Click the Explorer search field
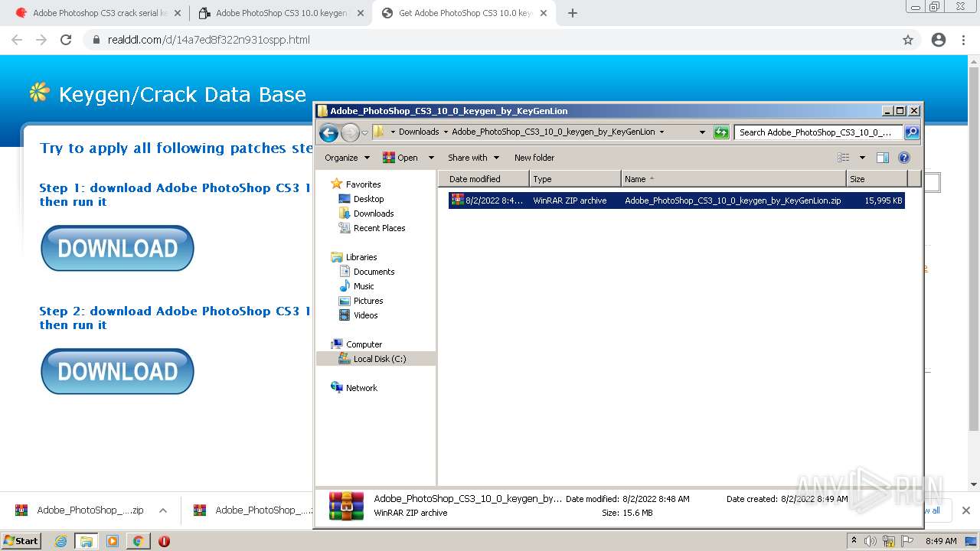Image resolution: width=980 pixels, height=551 pixels. (818, 132)
